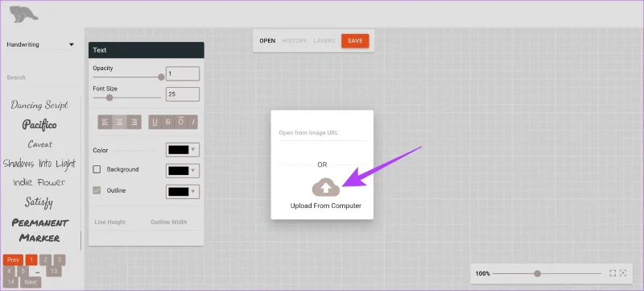Open the text Color picker dropdown
The image size is (644, 291).
point(183,150)
